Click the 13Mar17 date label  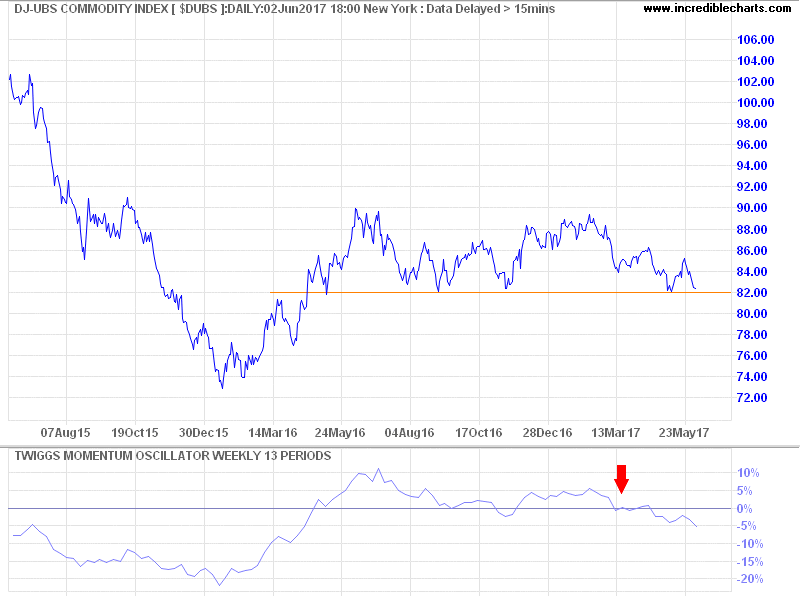tap(616, 433)
